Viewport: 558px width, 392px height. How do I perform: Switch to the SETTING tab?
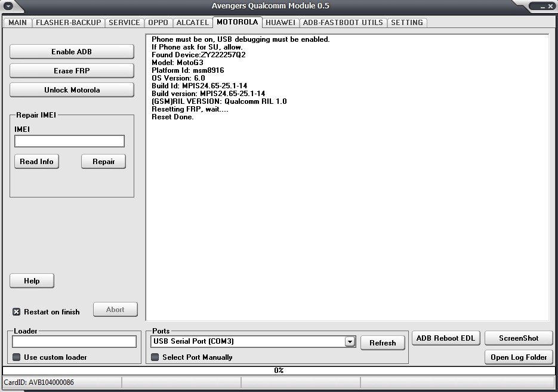pyautogui.click(x=407, y=23)
